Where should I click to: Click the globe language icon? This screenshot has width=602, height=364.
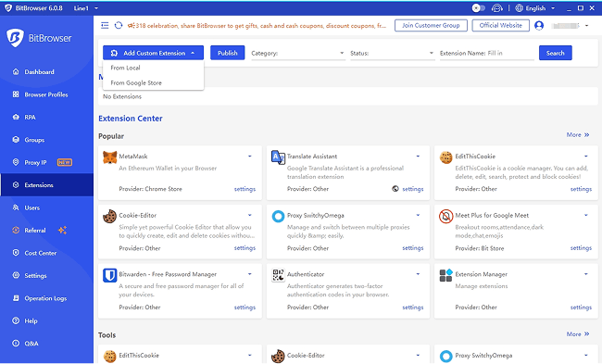tap(519, 8)
